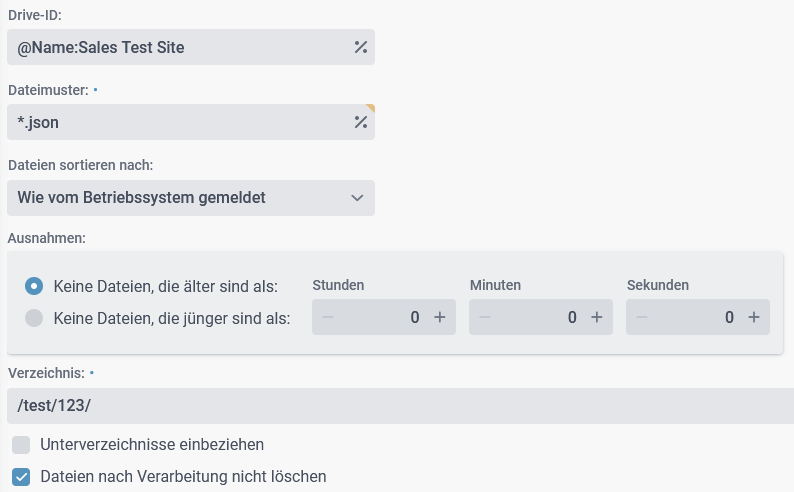Decrease Minuten value with minus icon
This screenshot has width=794, height=492.
pyautogui.click(x=486, y=317)
